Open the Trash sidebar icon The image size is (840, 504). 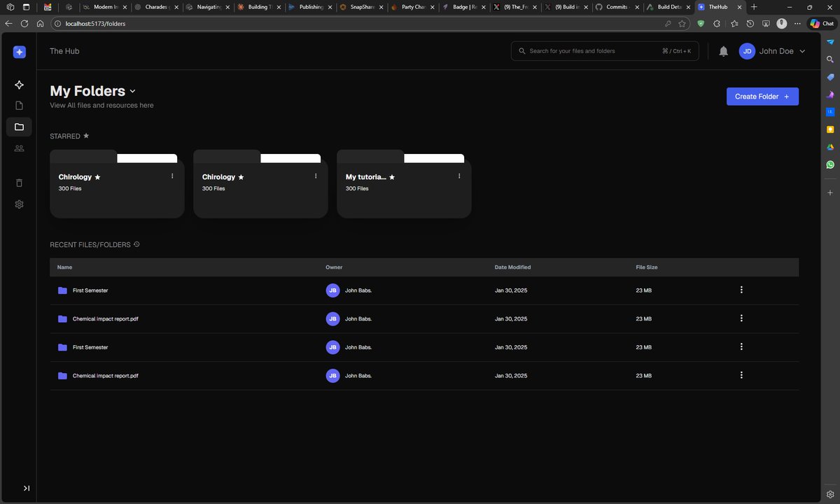pos(19,183)
